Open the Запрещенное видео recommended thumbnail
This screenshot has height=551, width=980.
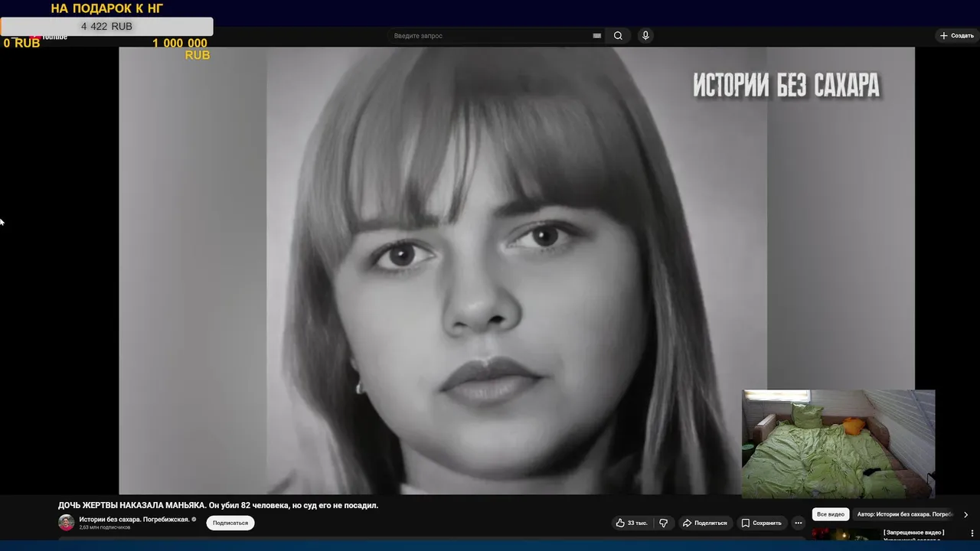coord(846,534)
